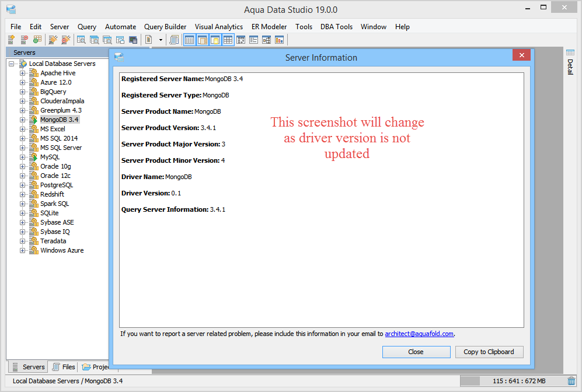This screenshot has height=392, width=582.
Task: Click the Spark SQL server icon
Action: 34,203
